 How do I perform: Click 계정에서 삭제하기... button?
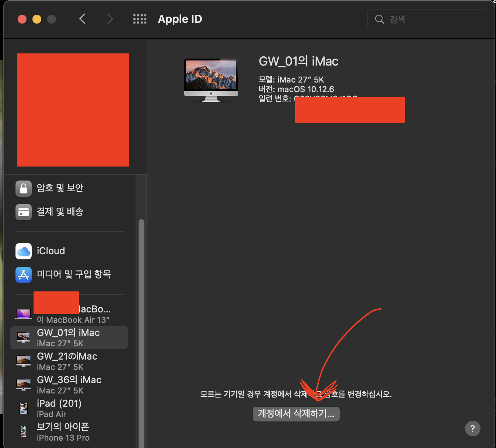click(296, 414)
